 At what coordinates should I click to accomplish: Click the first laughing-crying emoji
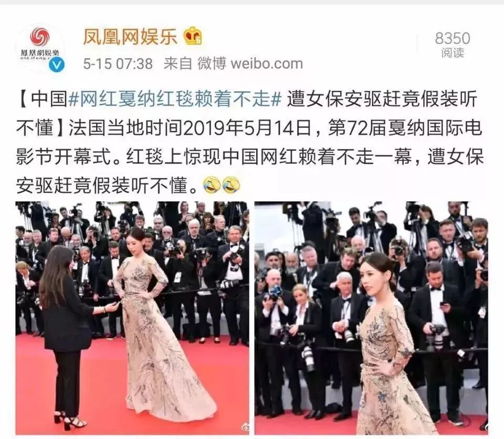coord(212,185)
